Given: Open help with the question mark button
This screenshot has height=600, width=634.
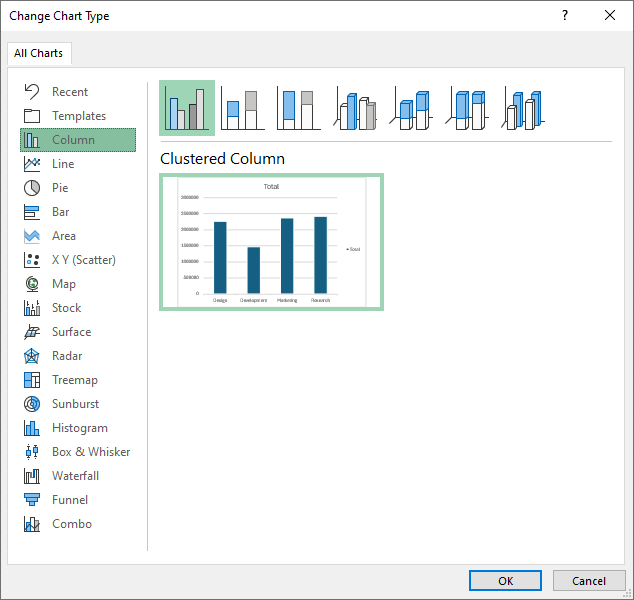Looking at the screenshot, I should coord(565,15).
